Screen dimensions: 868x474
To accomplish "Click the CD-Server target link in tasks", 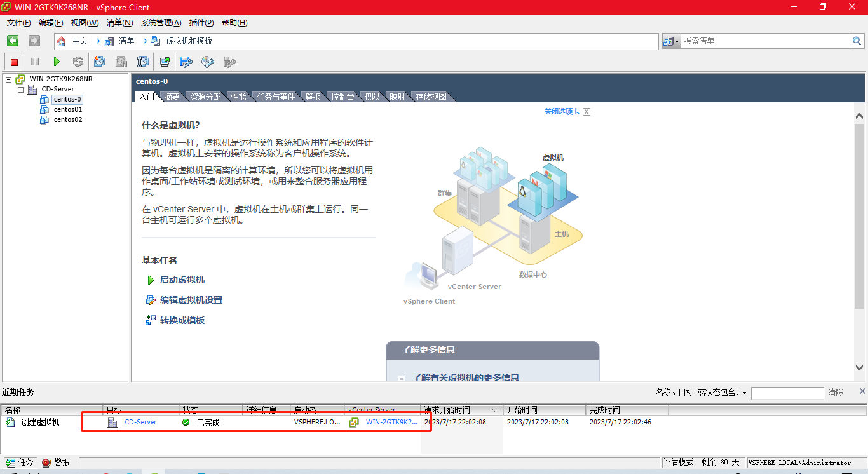I will [x=140, y=422].
